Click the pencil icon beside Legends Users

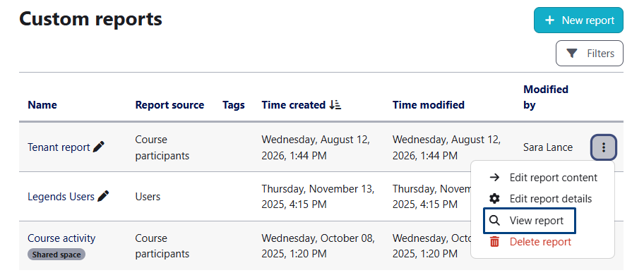coord(103,196)
